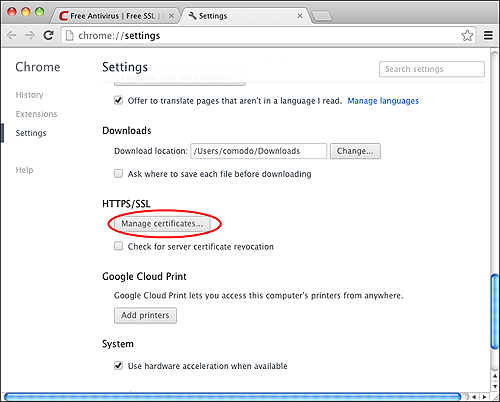500x402 pixels.
Task: Click the Downloads section heading
Action: point(127,130)
